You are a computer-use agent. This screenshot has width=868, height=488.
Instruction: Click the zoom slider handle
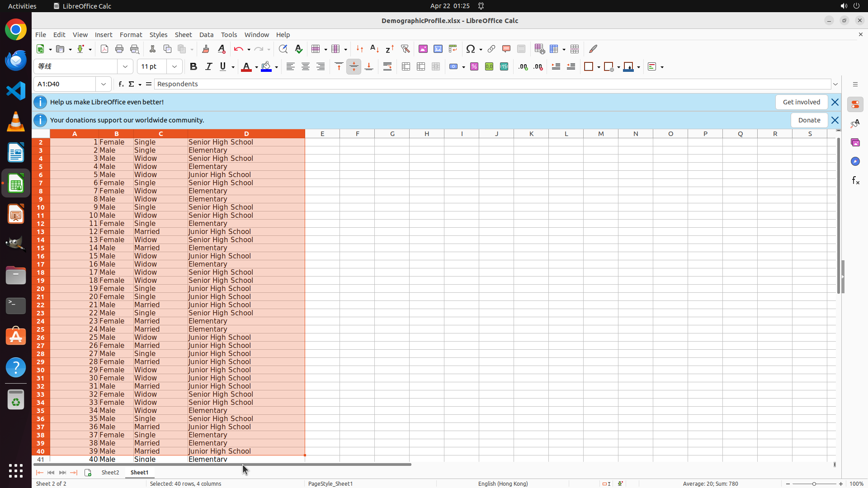coord(814,483)
